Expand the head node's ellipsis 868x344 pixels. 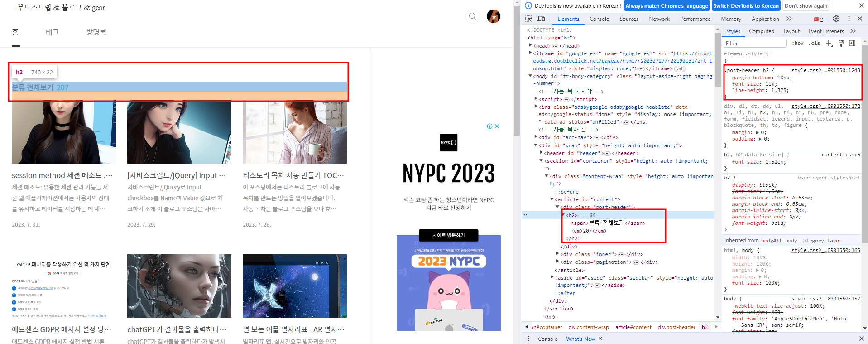click(555, 46)
